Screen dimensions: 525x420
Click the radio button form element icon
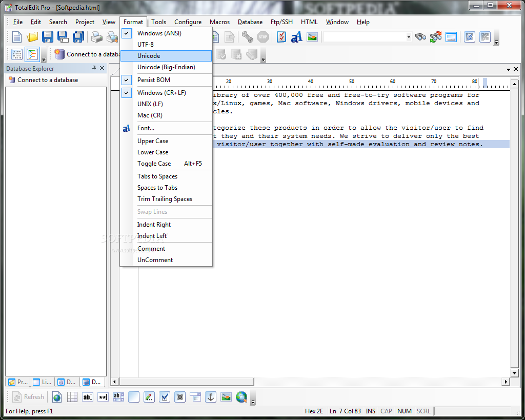click(180, 397)
